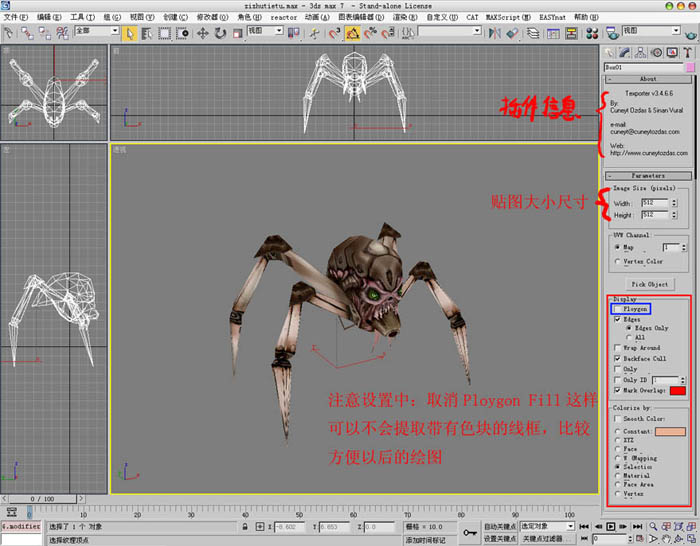
Task: Click the Pan hand viewport control
Action: tap(666, 539)
